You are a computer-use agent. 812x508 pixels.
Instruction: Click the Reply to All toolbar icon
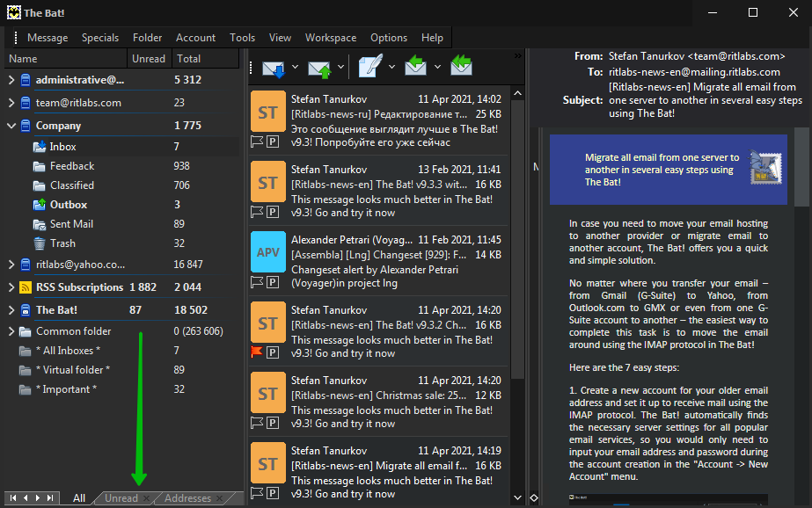[x=461, y=66]
